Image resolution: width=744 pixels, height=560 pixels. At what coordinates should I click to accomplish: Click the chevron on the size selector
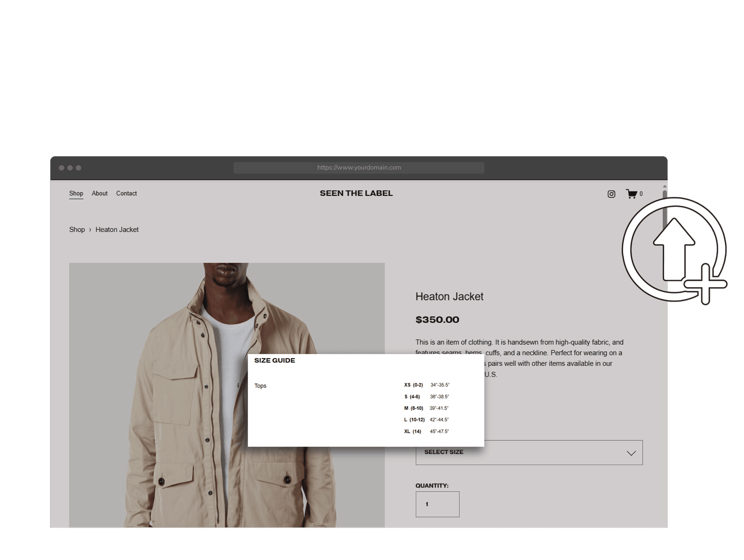631,452
